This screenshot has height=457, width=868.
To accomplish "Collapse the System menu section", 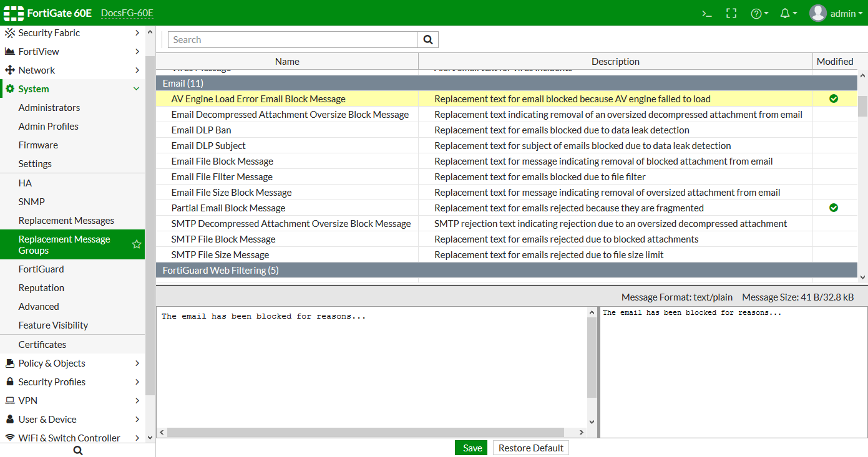I will 137,89.
